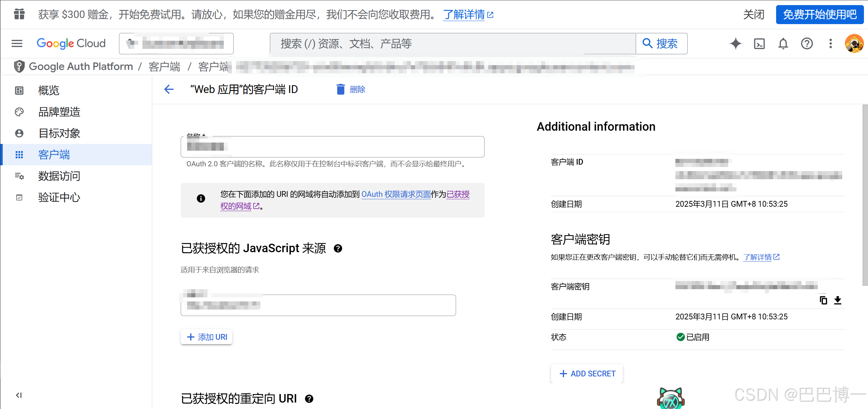Click the 搜索 search button

click(661, 43)
